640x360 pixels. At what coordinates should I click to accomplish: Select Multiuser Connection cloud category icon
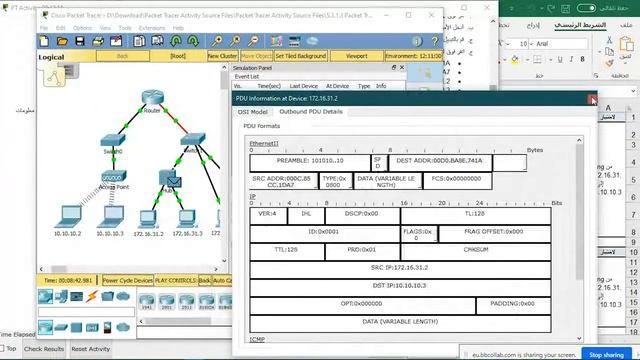(x=123, y=296)
